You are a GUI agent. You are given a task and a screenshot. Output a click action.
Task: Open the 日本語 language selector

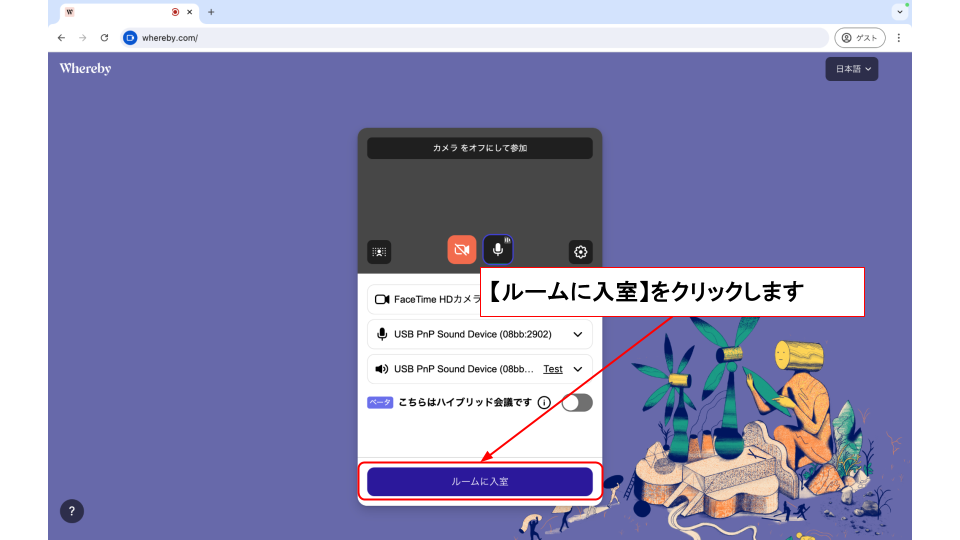click(852, 69)
